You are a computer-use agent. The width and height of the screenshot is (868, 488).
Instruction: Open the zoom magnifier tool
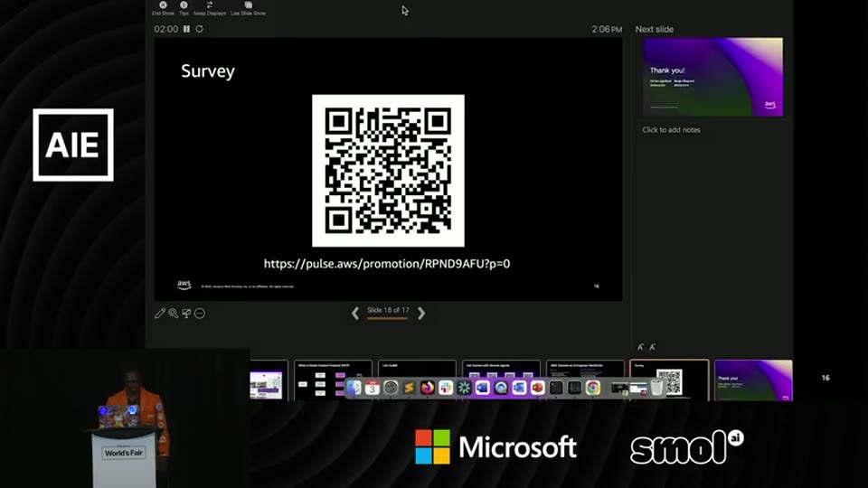174,314
